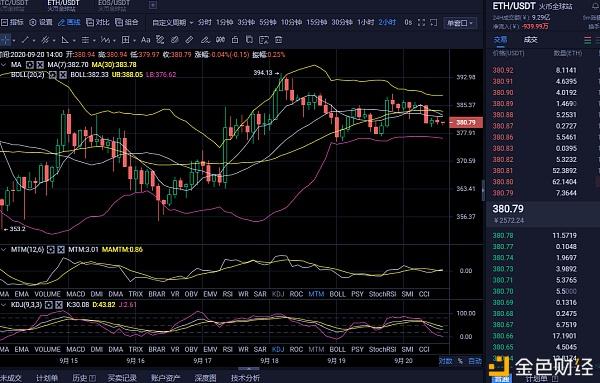Select 分时 time-sharing view

[x=204, y=23]
